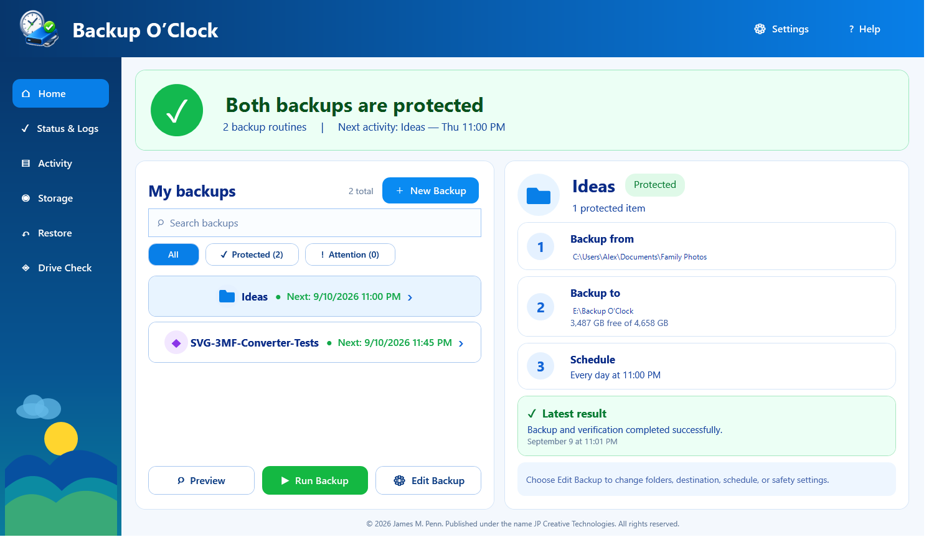
Task: Focus the Search backups field
Action: 314,223
